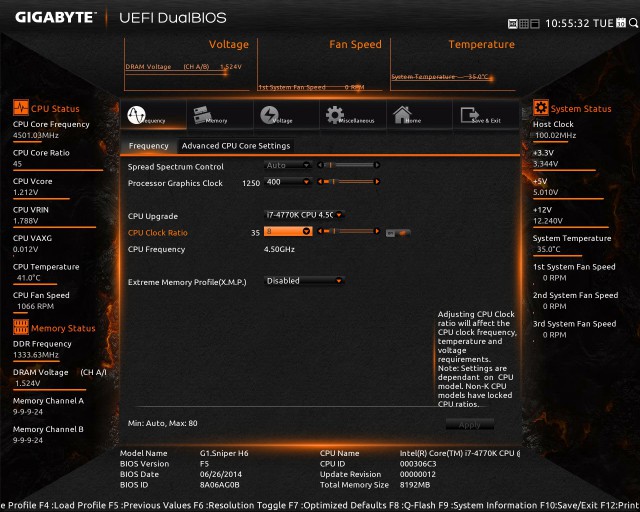Click the Temperature graph panel

(453, 65)
